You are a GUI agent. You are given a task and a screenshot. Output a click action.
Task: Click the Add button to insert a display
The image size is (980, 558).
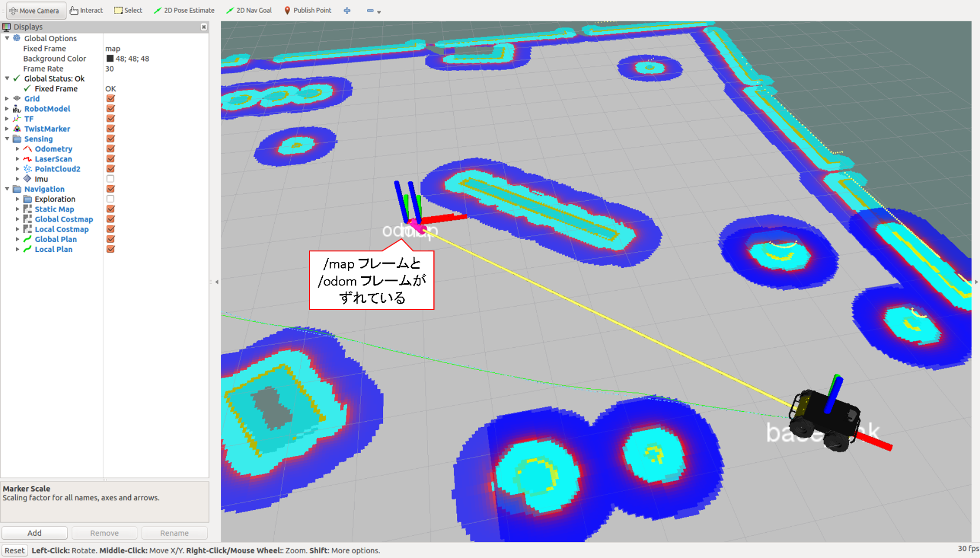click(x=34, y=532)
